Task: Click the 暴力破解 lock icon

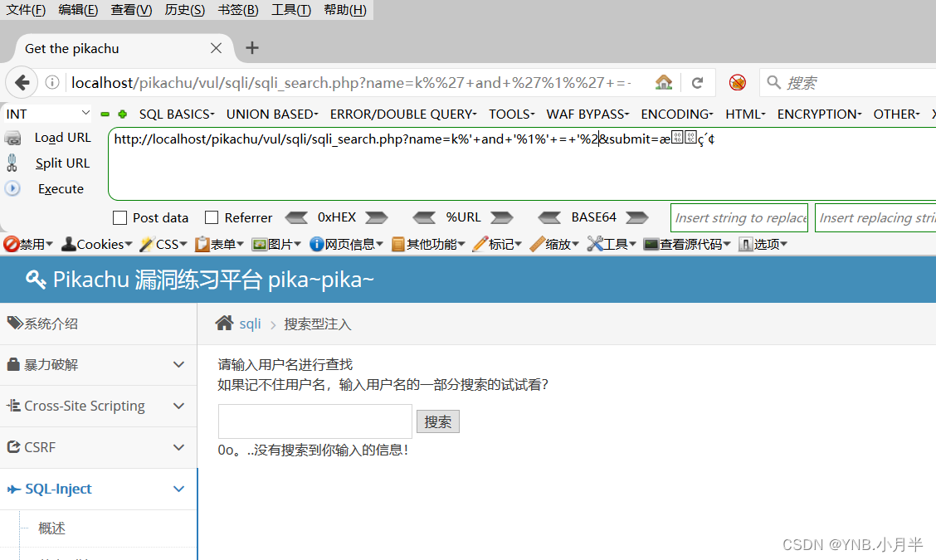Action: pyautogui.click(x=13, y=364)
